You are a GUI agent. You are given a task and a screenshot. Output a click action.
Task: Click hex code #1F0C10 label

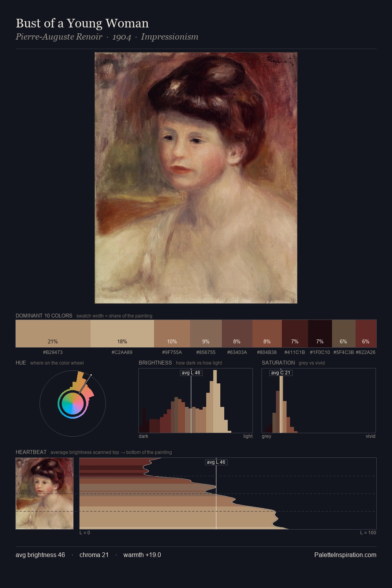[x=320, y=352]
